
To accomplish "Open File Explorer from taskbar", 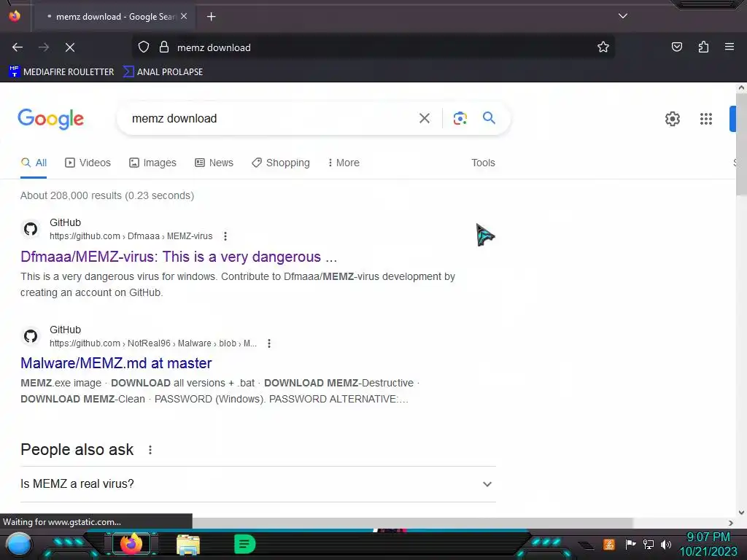I will (188, 545).
